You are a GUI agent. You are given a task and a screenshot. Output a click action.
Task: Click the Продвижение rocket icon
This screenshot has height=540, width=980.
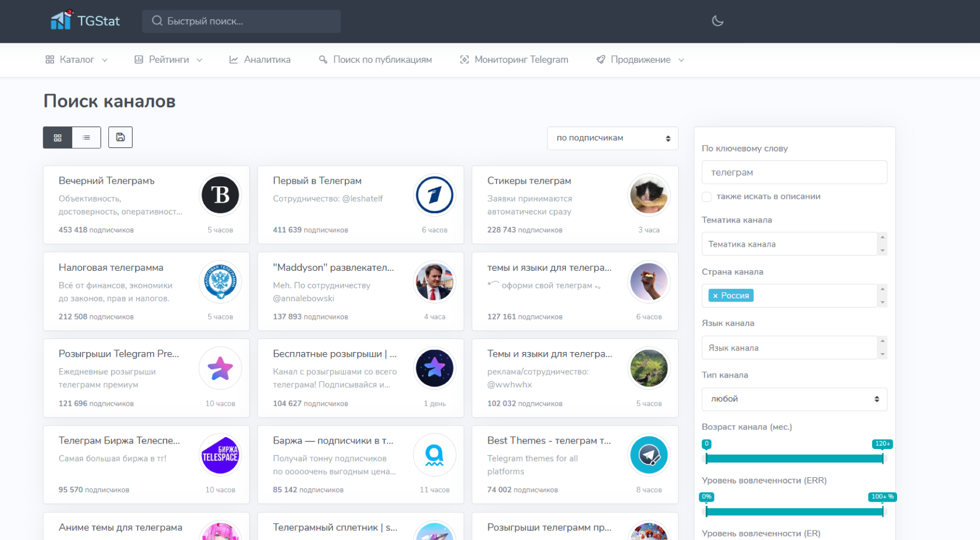[x=601, y=60]
